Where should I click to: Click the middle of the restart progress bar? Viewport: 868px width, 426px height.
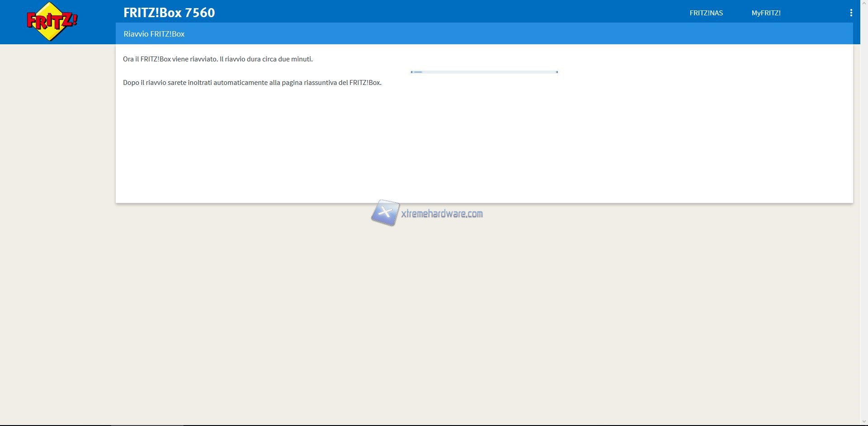[484, 72]
